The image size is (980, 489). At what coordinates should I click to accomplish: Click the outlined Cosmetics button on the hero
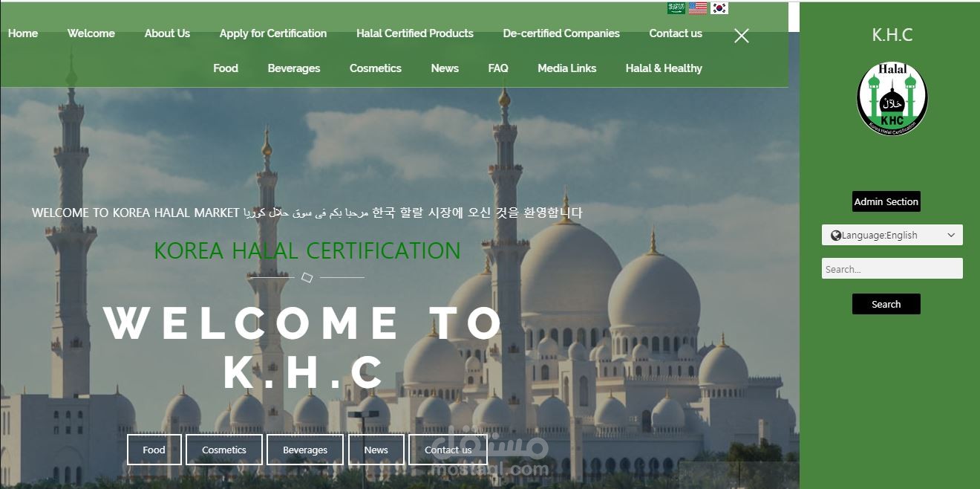coord(224,450)
